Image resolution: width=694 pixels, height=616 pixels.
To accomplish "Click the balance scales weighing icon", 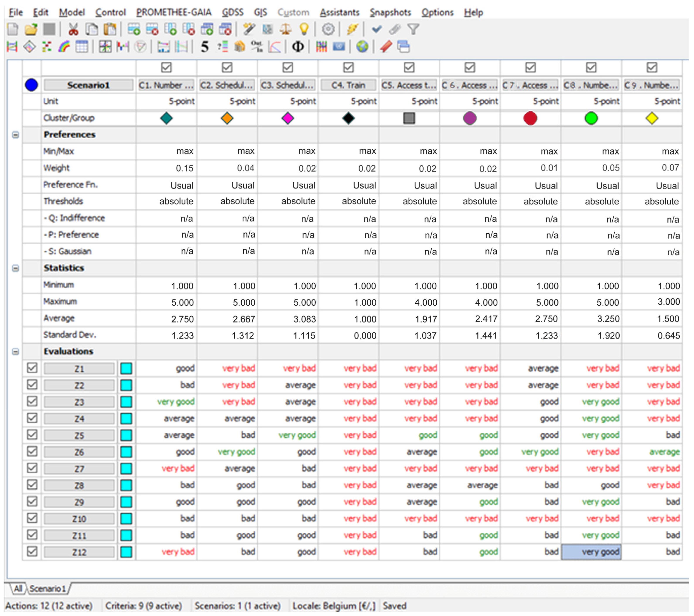I will pyautogui.click(x=285, y=29).
